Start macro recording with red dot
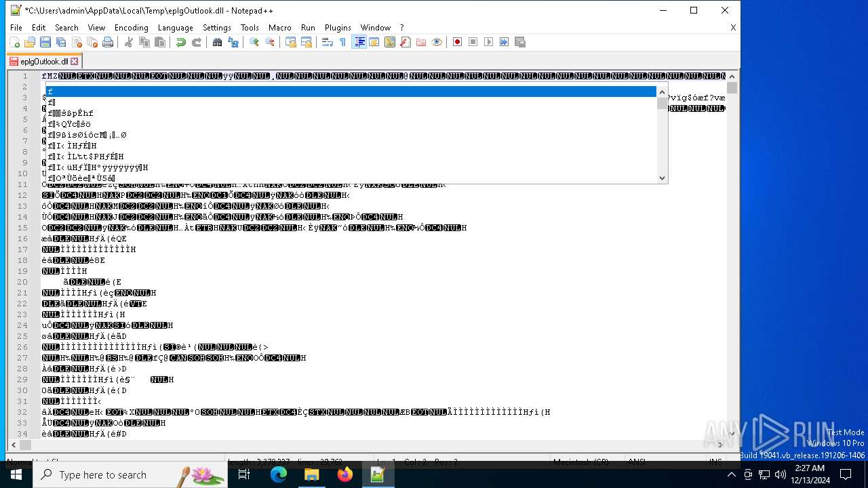 (x=458, y=42)
